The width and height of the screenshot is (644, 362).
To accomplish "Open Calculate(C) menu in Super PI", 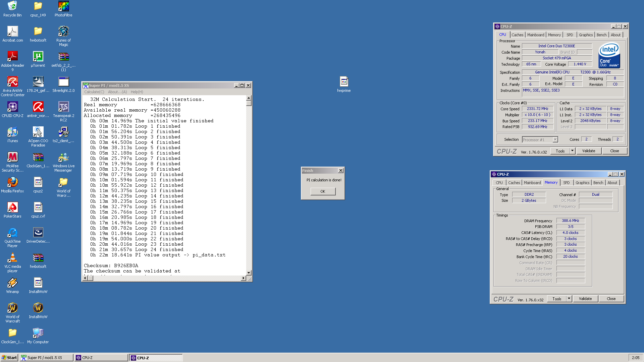I will (94, 92).
